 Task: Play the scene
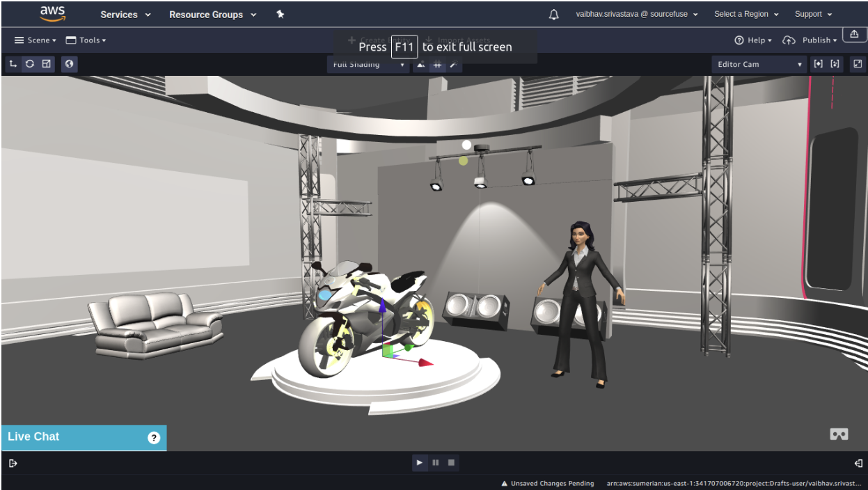pos(419,462)
